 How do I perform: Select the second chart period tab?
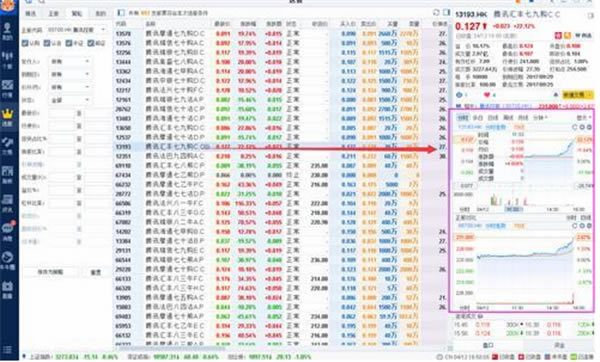coord(478,117)
